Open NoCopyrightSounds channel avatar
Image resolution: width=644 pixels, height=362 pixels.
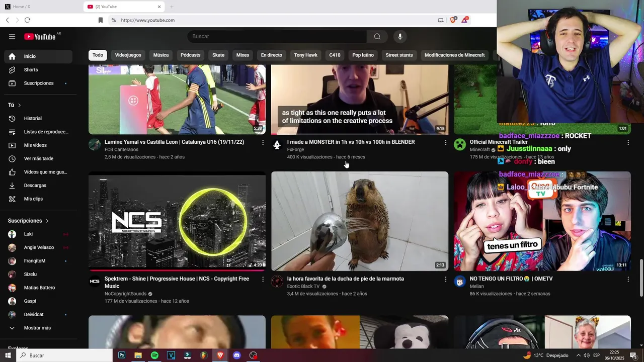95,282
